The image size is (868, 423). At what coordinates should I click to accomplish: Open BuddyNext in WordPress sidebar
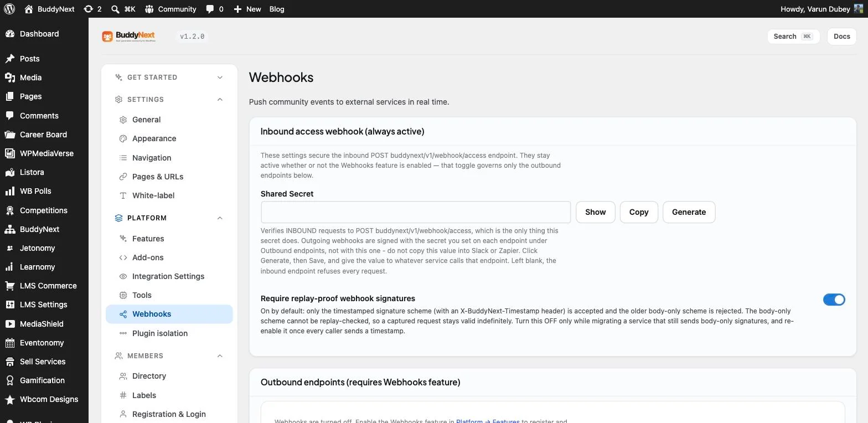coord(39,229)
